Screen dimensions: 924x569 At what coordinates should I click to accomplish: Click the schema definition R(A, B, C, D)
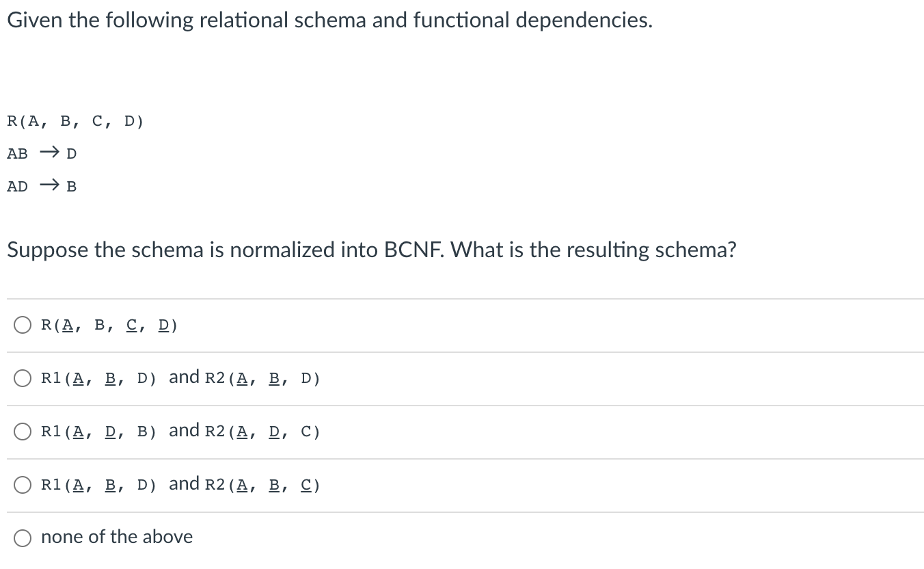(75, 120)
